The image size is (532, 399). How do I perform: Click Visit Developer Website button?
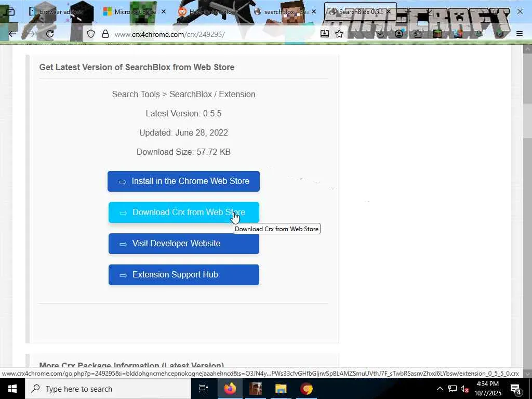point(183,244)
